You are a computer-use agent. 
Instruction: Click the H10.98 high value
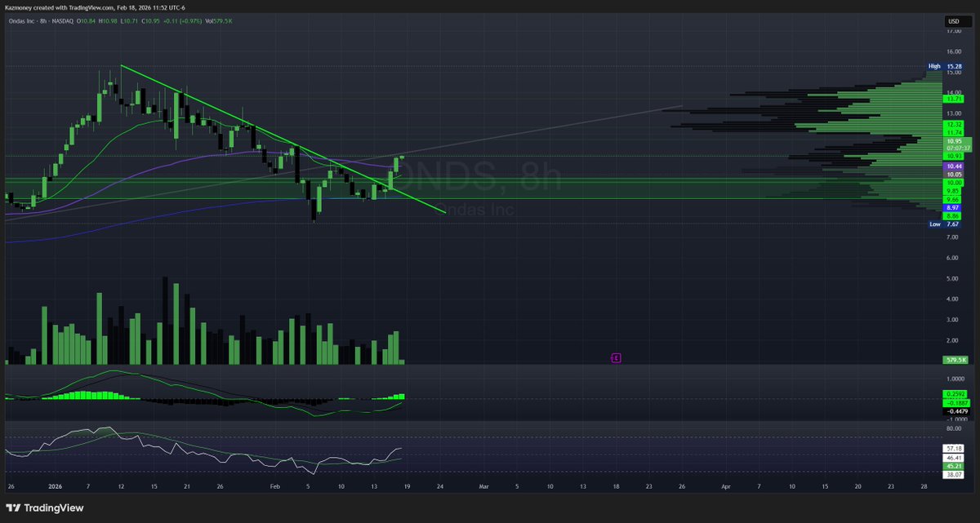[109, 20]
